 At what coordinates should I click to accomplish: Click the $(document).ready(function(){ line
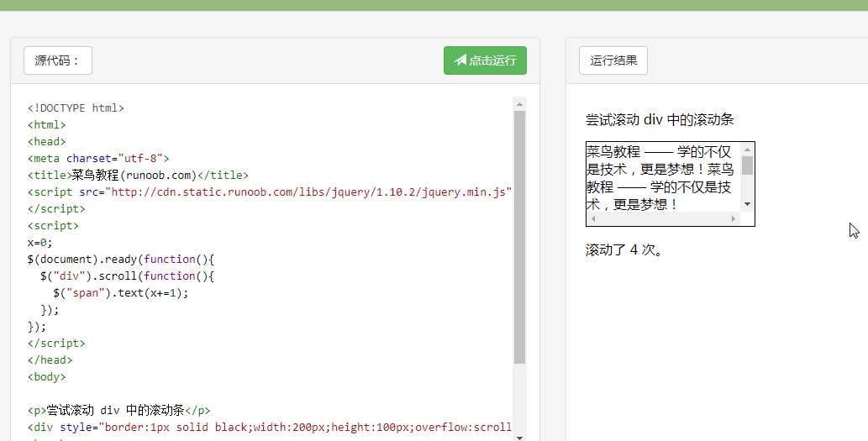point(121,259)
